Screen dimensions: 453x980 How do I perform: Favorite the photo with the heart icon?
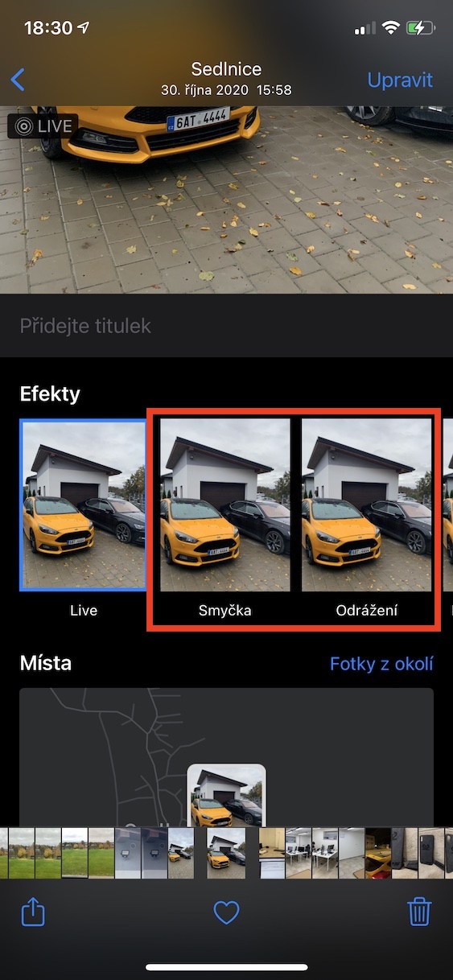[227, 912]
